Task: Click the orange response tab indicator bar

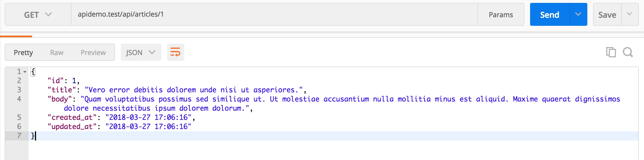Action: tap(16, 36)
